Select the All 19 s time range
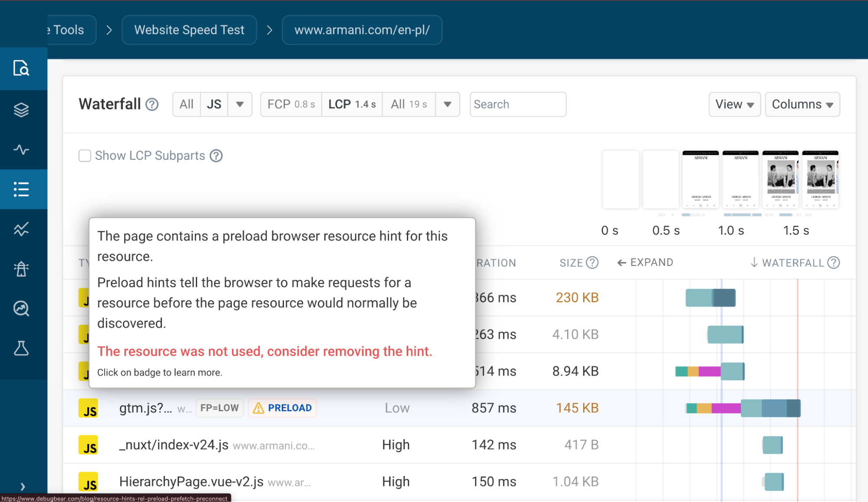 (409, 104)
